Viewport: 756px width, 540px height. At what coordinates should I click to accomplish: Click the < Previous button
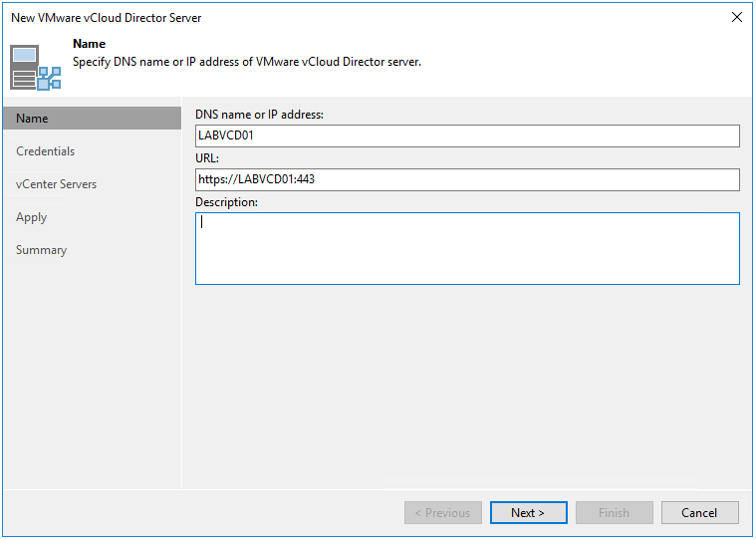(x=443, y=513)
